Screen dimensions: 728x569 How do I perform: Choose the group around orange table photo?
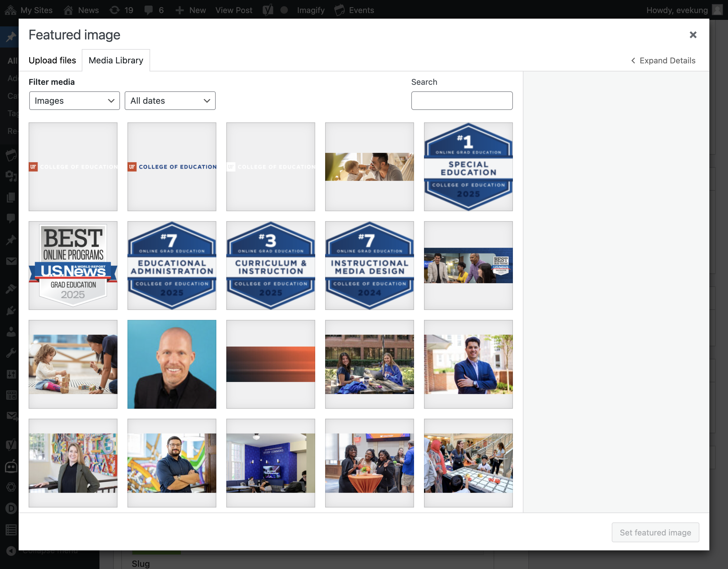pos(369,463)
